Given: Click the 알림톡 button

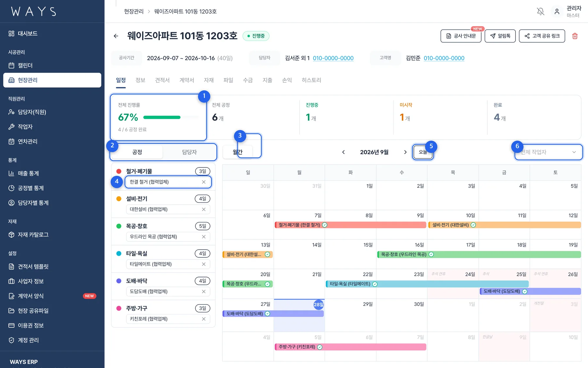Looking at the screenshot, I should (x=500, y=36).
